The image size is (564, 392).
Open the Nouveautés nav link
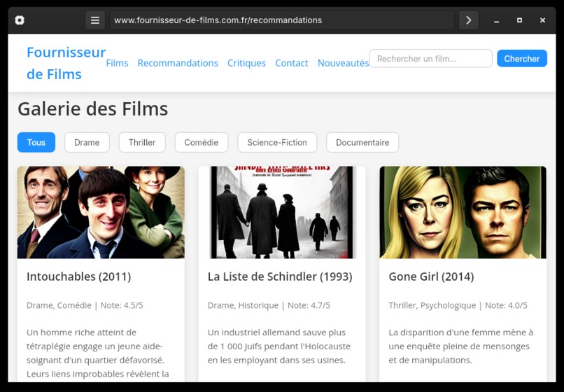(343, 63)
